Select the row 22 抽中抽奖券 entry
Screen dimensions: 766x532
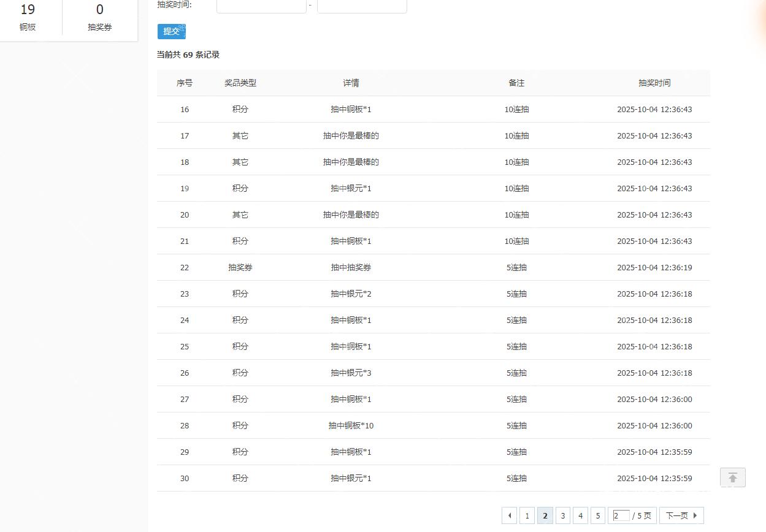[351, 267]
